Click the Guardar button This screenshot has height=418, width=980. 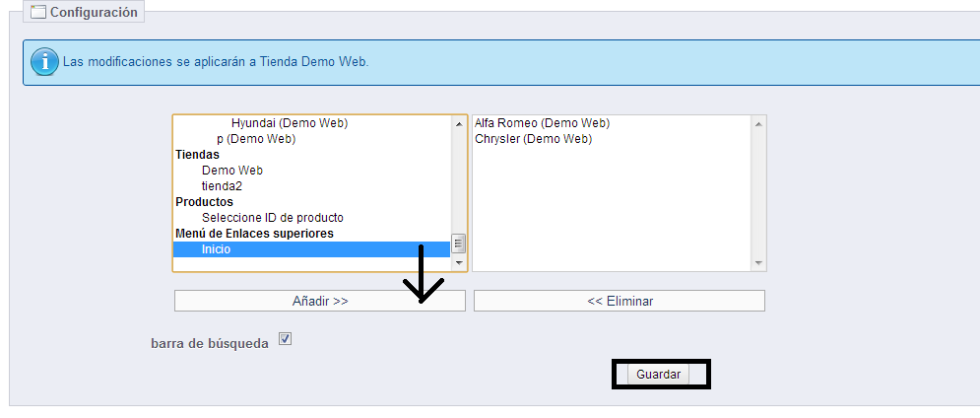point(658,375)
